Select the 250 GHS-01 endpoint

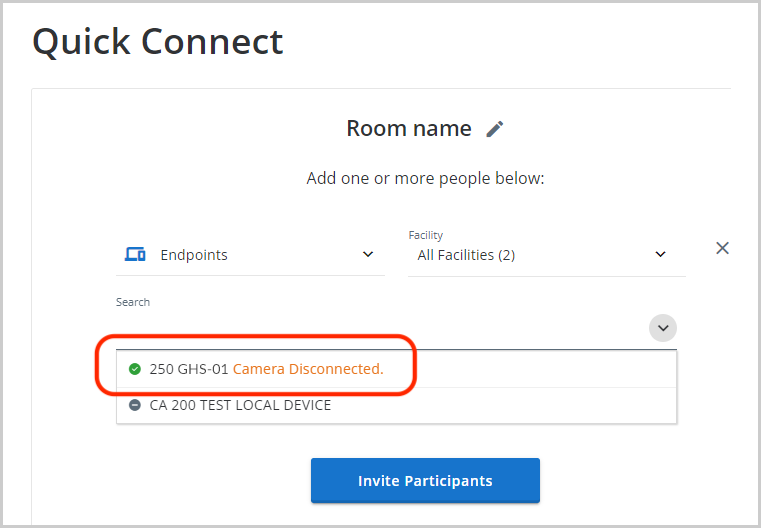point(396,369)
